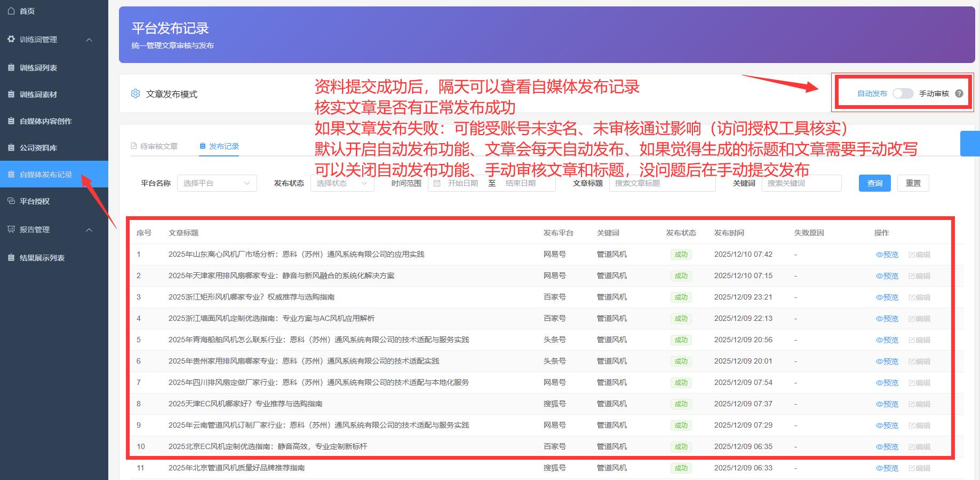
Task: Collapse the 训练词管理 sidebar section
Action: coord(89,40)
